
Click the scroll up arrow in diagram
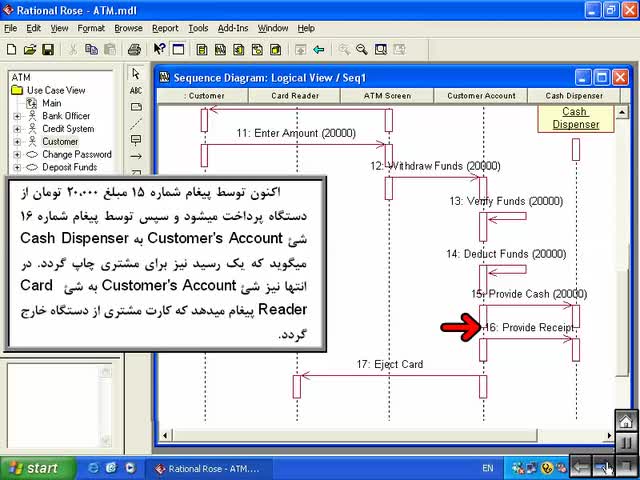pyautogui.click(x=622, y=112)
